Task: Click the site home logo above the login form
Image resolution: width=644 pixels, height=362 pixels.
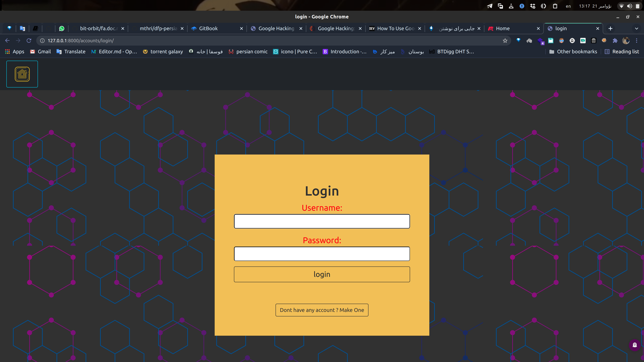Action: (x=22, y=74)
